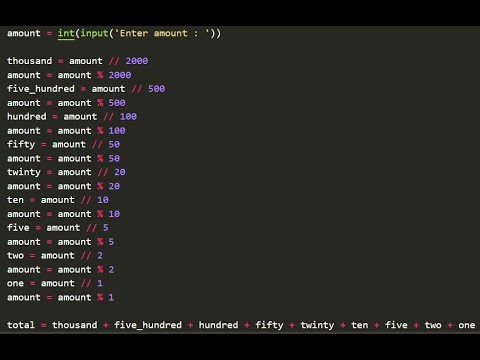Click 2000 in "thousand = amount // 2000"

[x=137, y=61]
